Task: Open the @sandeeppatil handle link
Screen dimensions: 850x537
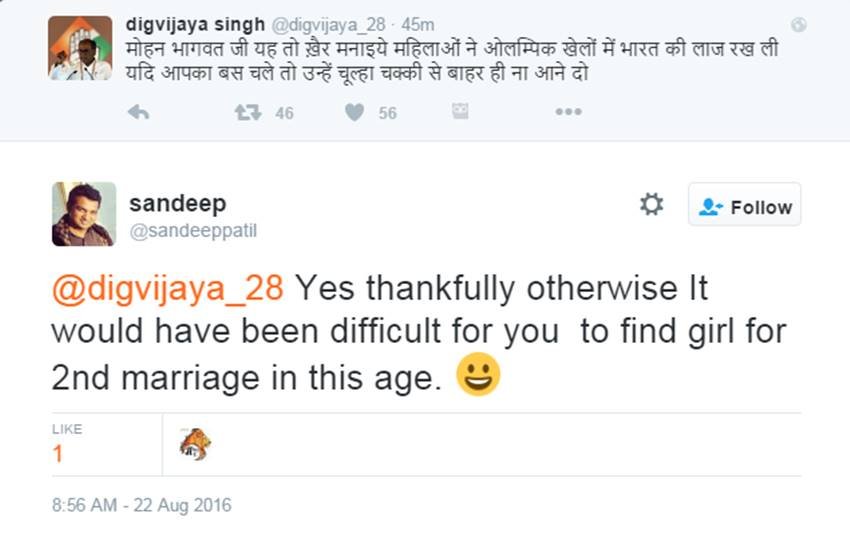Action: tap(194, 231)
